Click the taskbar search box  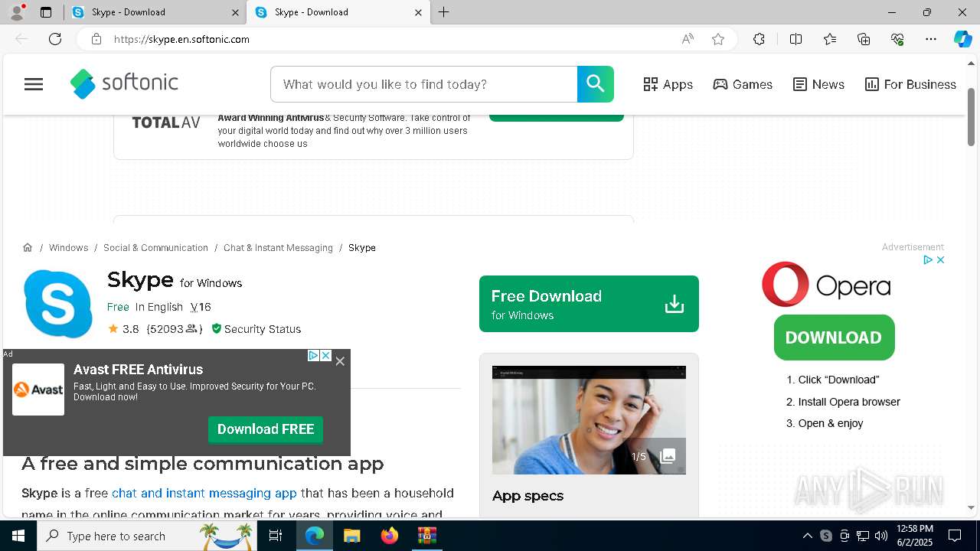(147, 536)
